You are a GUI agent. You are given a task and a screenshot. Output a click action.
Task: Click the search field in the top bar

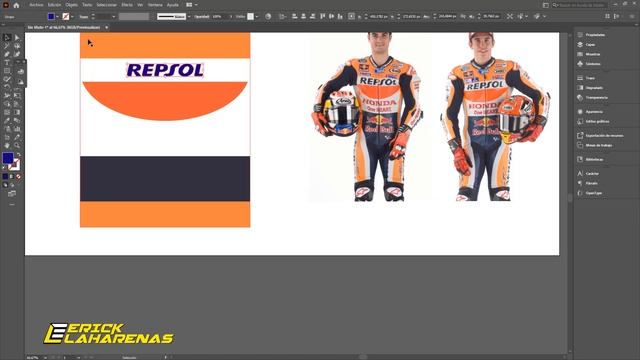click(x=581, y=5)
